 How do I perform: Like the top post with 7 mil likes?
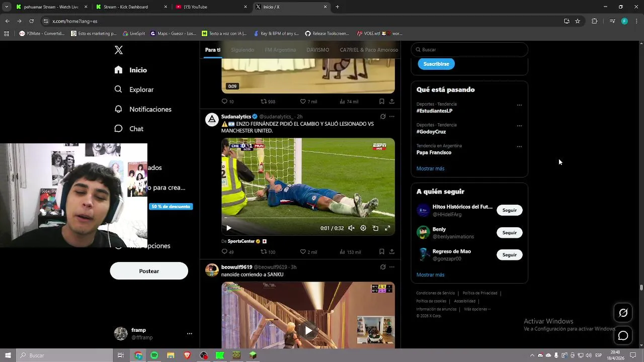pos(308,102)
